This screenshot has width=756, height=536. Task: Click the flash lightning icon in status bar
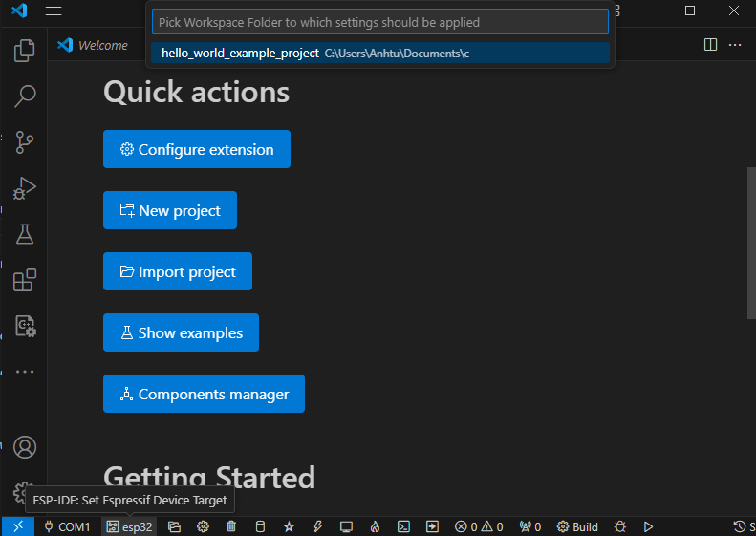317,526
